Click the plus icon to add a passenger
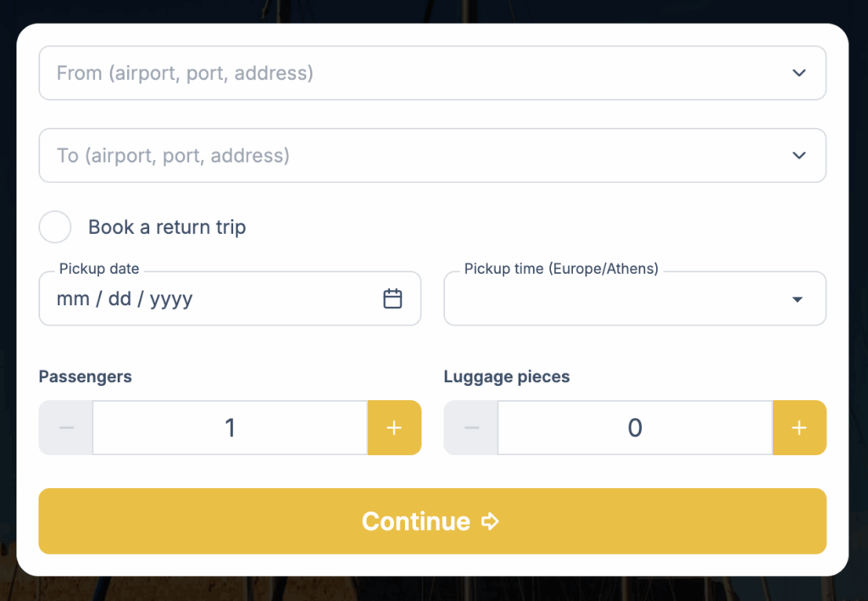 tap(394, 428)
